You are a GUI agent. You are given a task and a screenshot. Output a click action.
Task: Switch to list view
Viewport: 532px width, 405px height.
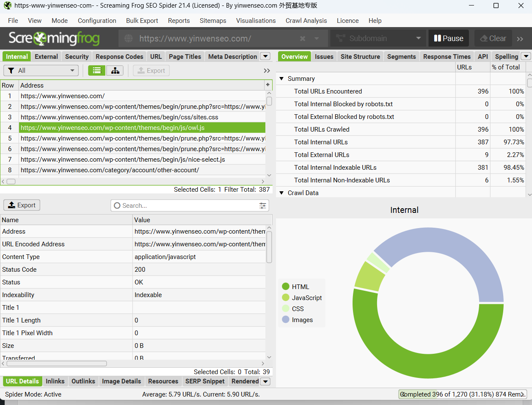97,71
